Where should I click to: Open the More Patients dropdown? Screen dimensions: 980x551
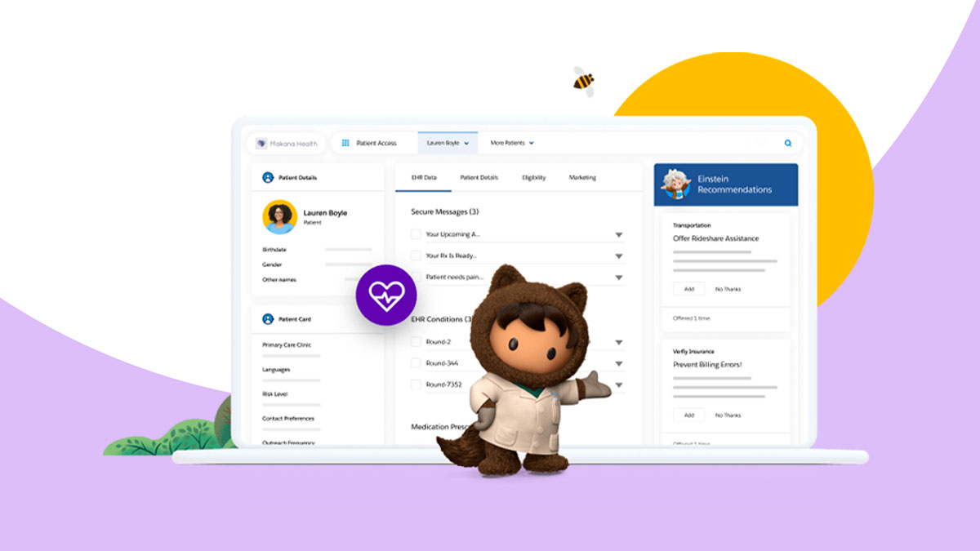click(x=512, y=143)
